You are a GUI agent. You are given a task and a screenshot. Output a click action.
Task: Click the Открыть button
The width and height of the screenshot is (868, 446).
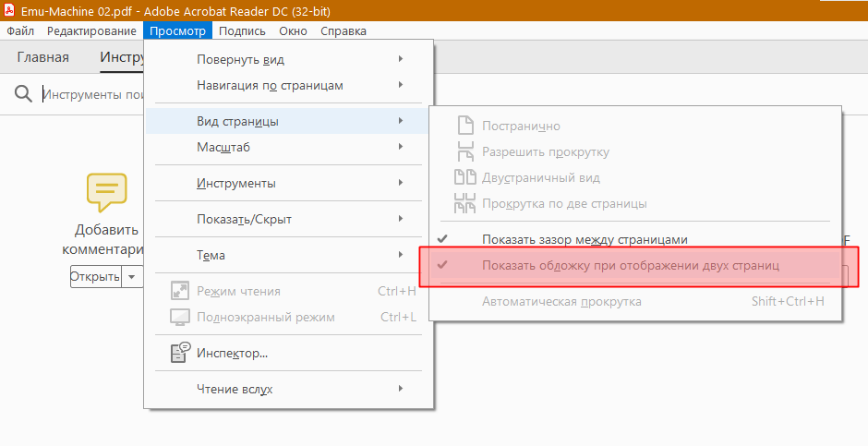(x=96, y=276)
